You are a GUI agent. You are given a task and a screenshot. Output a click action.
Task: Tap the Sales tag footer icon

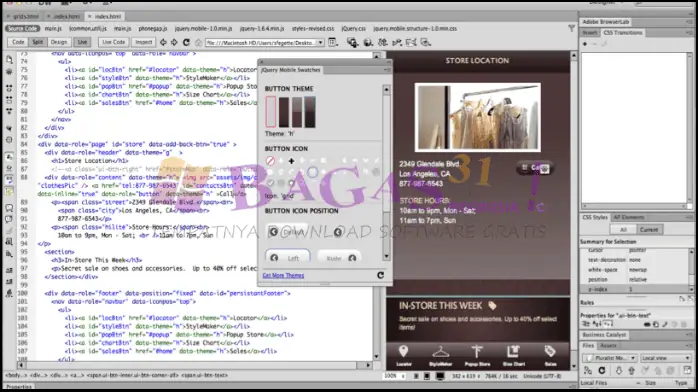click(x=550, y=355)
